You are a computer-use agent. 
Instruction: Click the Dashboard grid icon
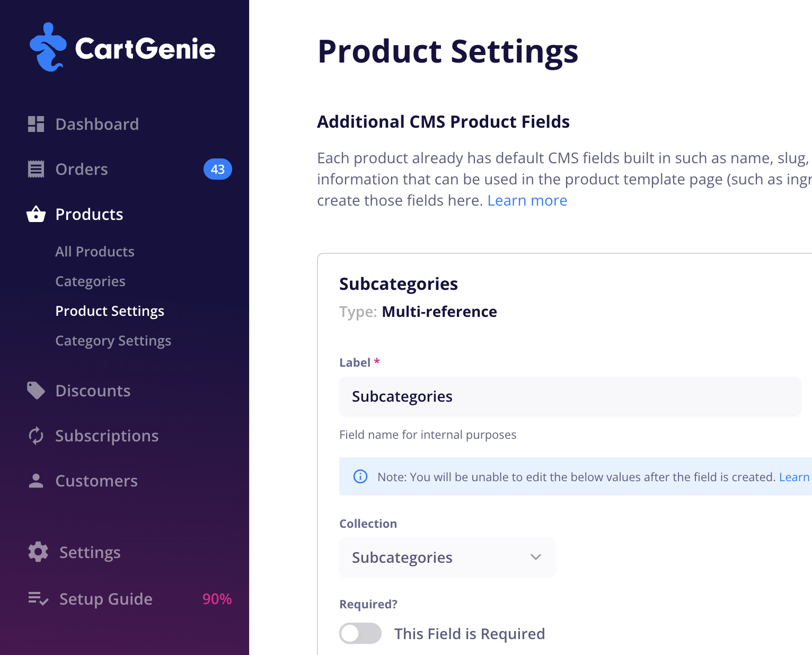36,124
